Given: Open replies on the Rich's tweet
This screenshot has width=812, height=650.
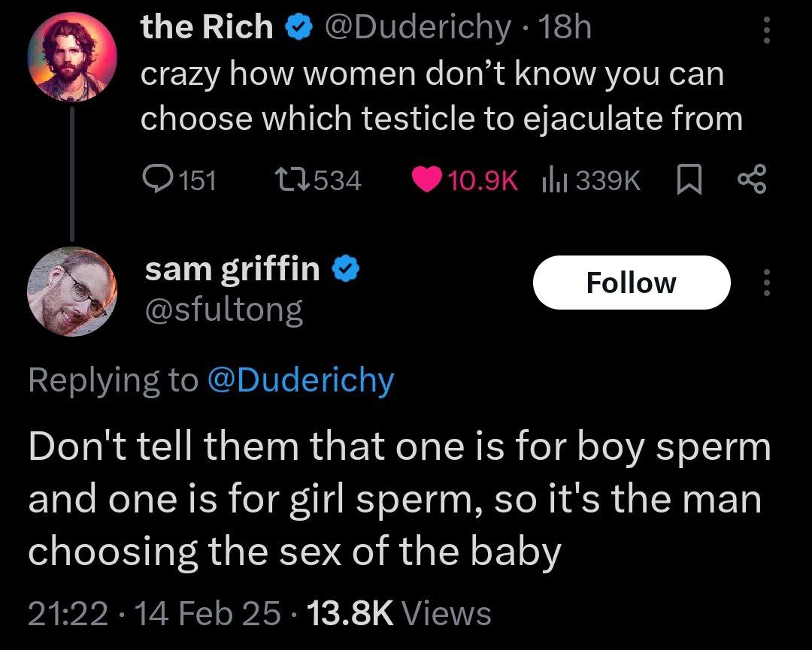Looking at the screenshot, I should coord(179,180).
